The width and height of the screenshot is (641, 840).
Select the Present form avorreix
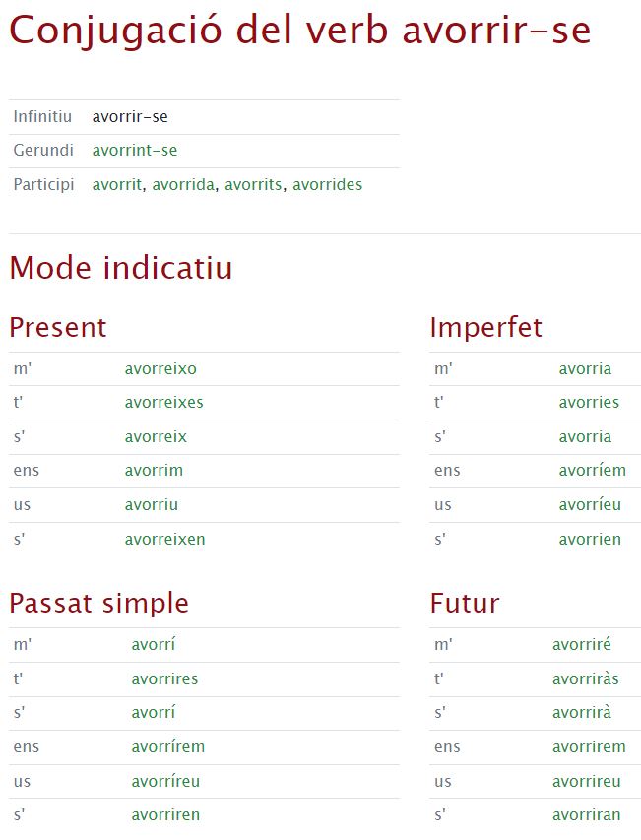(156, 436)
